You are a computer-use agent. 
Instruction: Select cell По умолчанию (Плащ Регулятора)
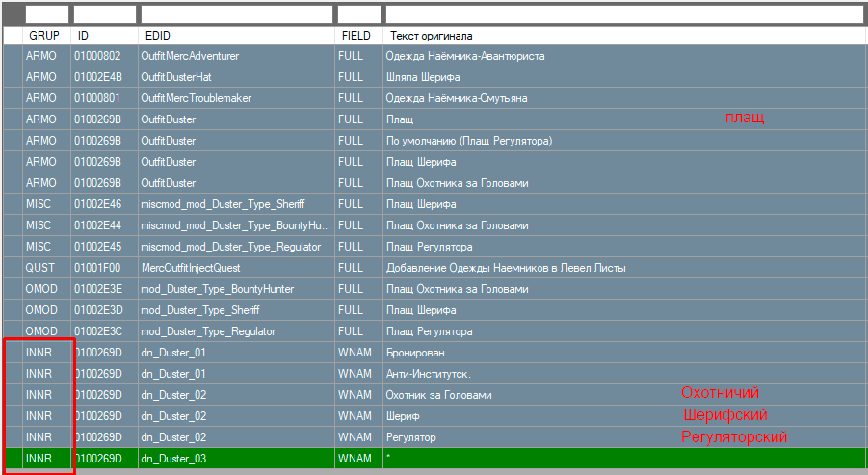point(624,141)
